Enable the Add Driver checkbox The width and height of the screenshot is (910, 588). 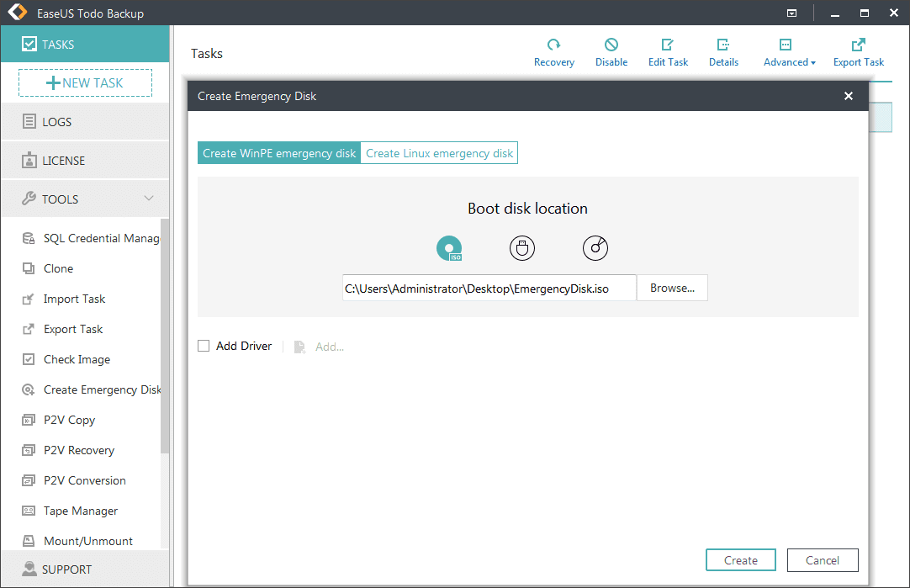pyautogui.click(x=203, y=346)
